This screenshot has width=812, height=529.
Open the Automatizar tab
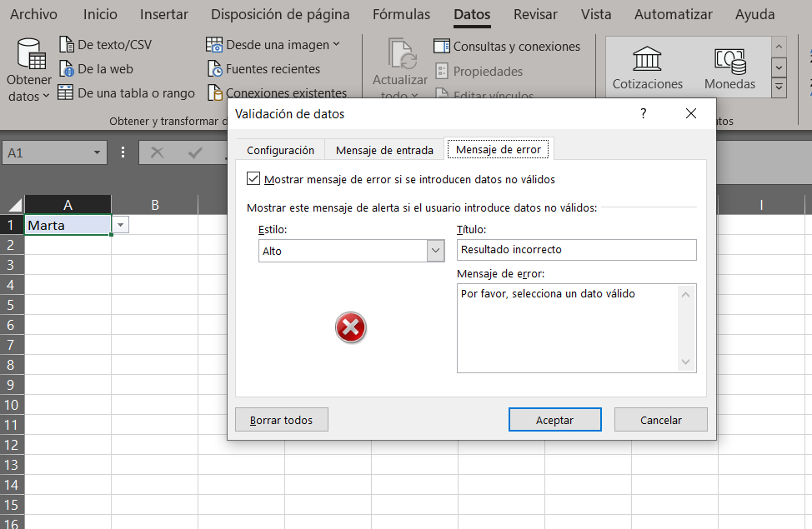click(674, 14)
